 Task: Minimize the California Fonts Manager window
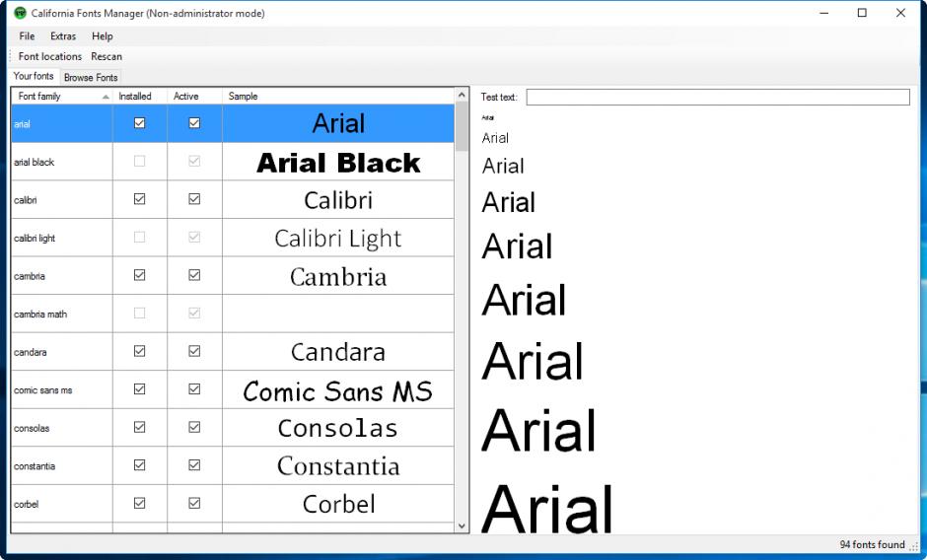[x=824, y=13]
